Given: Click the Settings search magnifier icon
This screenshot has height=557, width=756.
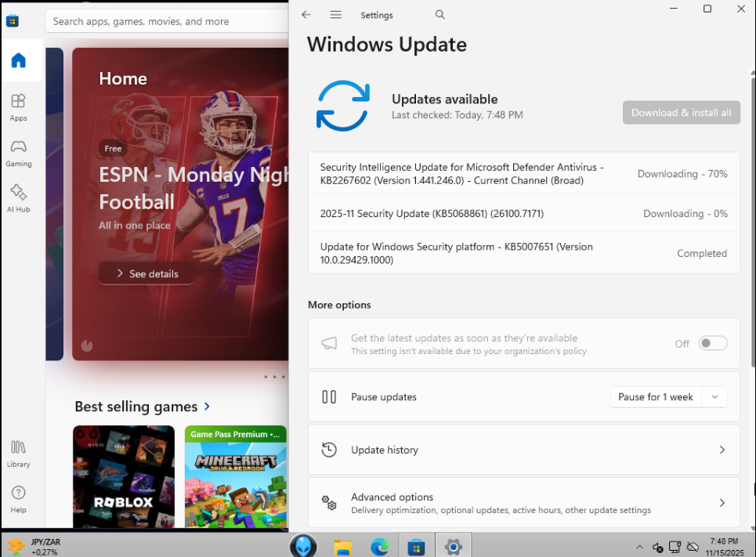Looking at the screenshot, I should click(439, 14).
